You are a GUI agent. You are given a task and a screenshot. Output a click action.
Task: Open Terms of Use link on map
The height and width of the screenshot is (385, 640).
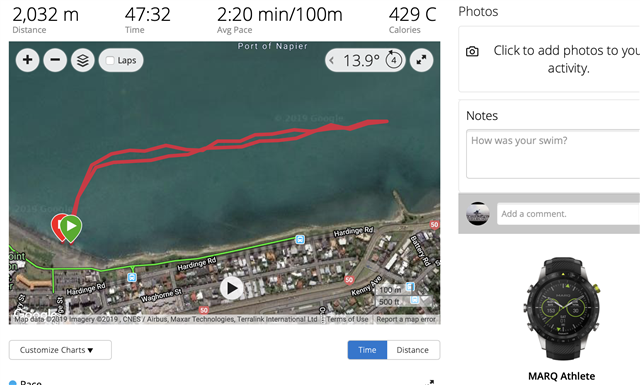(x=347, y=319)
